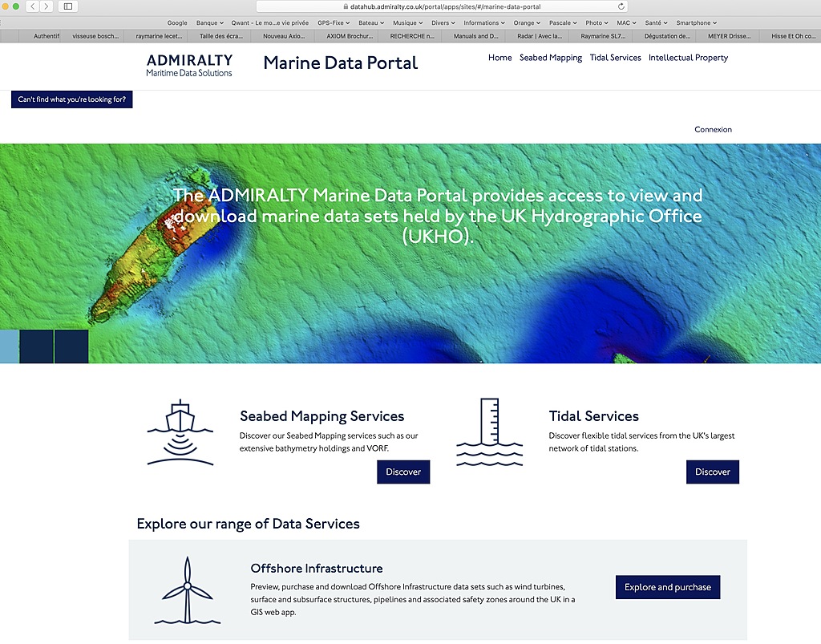Screen dimensions: 821x644
Task: Open Intellectual Property in the site navigation
Action: point(688,58)
